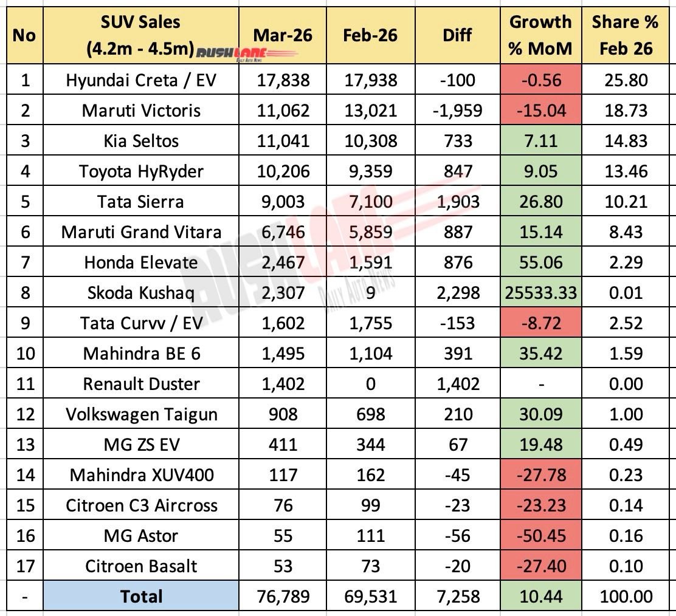Select the green 25533.33 growth cell
The height and width of the screenshot is (616, 676).
(540, 293)
